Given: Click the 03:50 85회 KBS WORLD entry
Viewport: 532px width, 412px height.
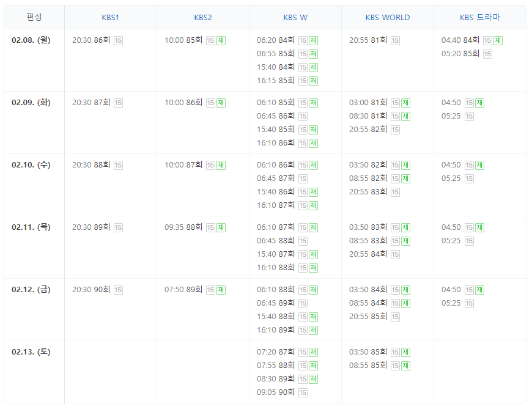Looking at the screenshot, I should pos(368,352).
